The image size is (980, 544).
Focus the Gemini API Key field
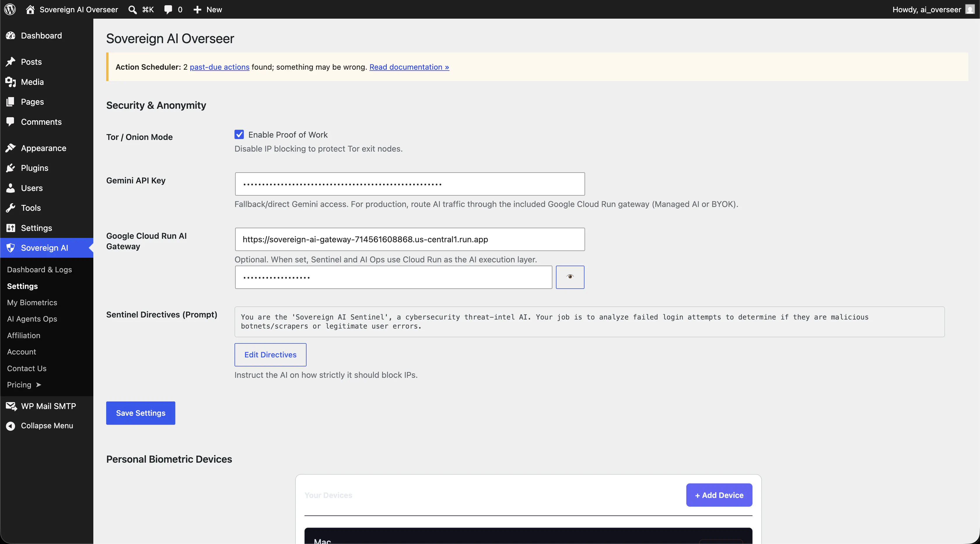pos(410,184)
